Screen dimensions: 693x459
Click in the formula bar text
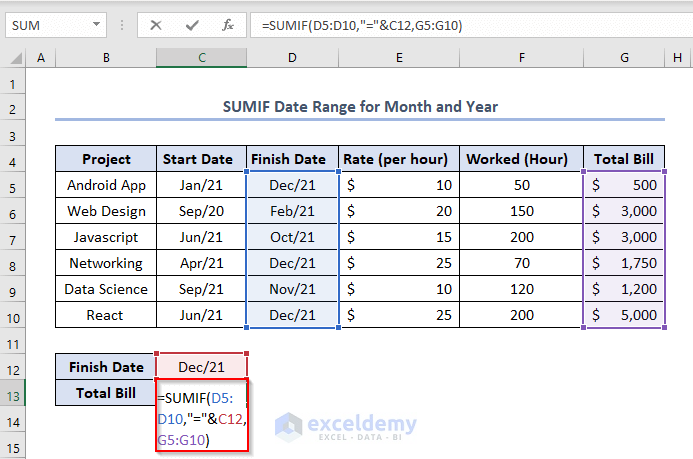[362, 25]
